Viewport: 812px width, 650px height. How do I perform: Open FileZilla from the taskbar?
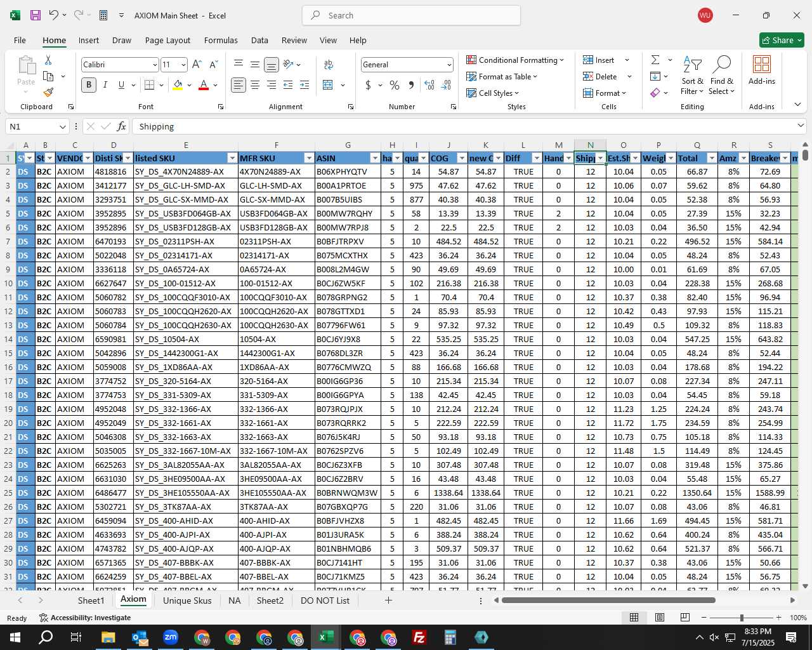pos(419,637)
